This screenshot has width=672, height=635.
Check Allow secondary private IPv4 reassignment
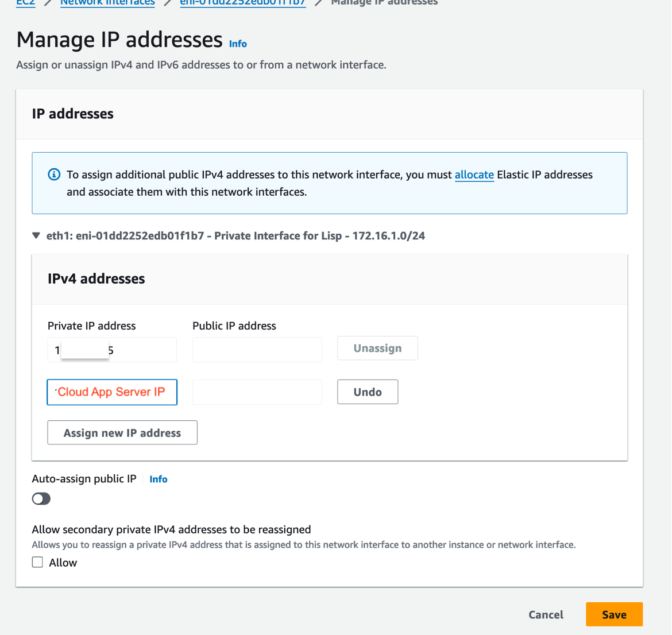click(37, 562)
